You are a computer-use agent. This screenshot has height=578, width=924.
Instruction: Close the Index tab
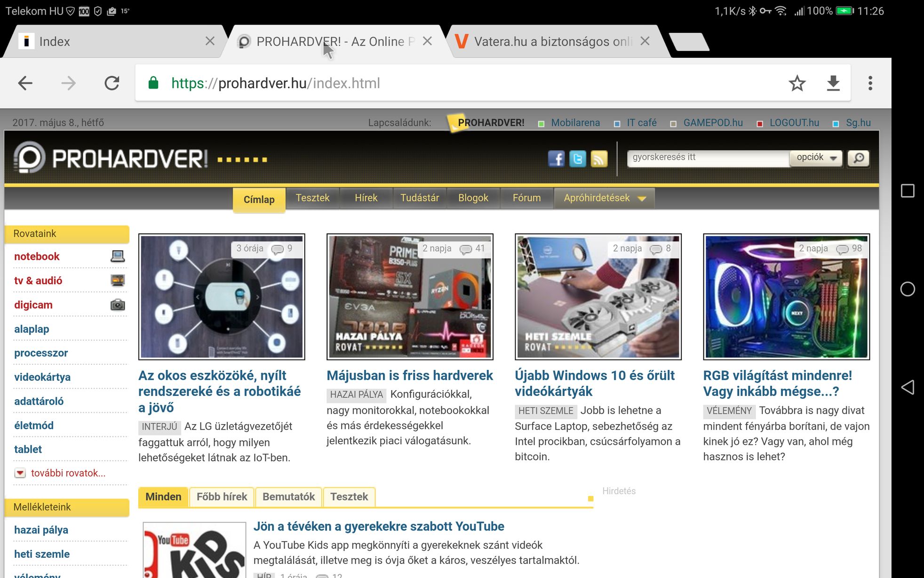210,41
